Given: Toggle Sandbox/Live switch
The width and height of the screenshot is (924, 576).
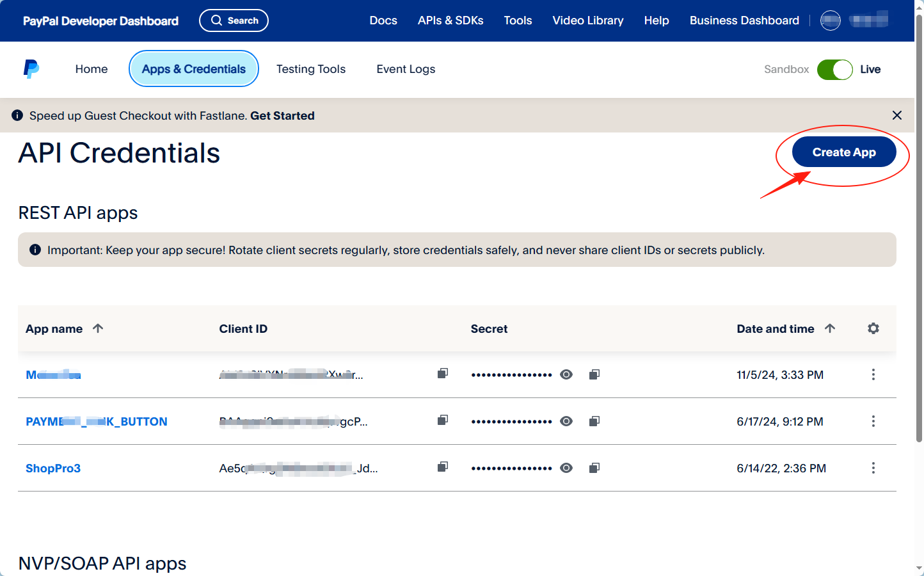Looking at the screenshot, I should click(834, 69).
